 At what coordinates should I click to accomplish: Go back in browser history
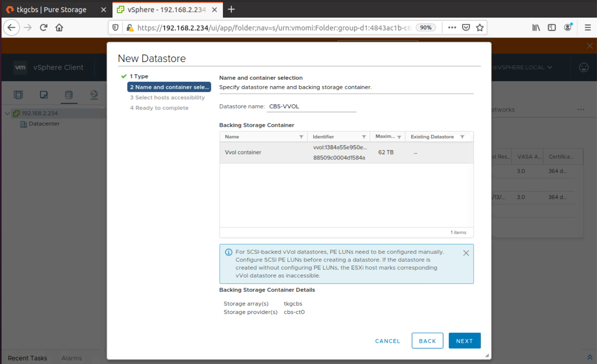click(x=11, y=28)
